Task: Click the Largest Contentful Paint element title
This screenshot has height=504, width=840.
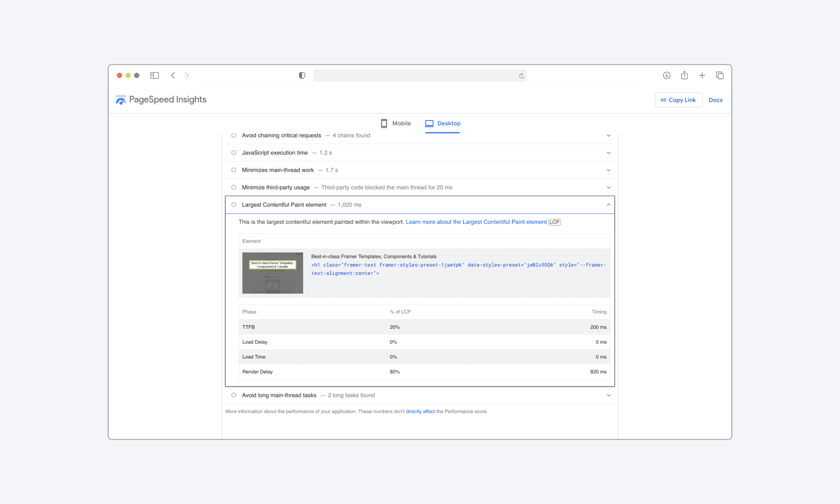Action: click(x=284, y=205)
